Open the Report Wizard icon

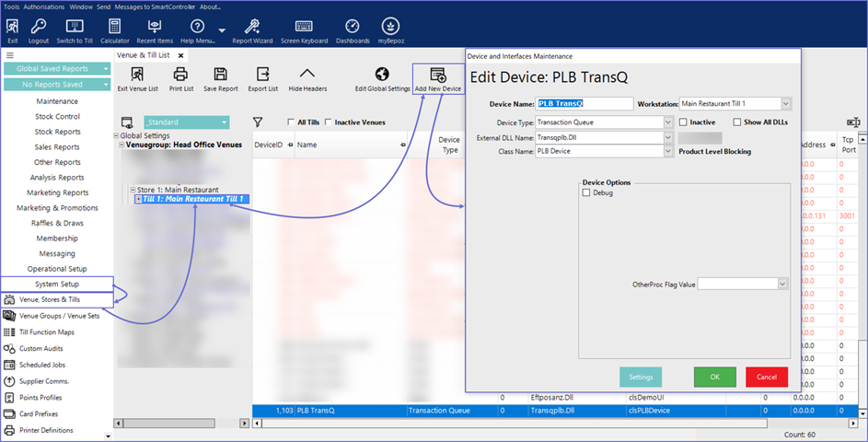click(252, 28)
